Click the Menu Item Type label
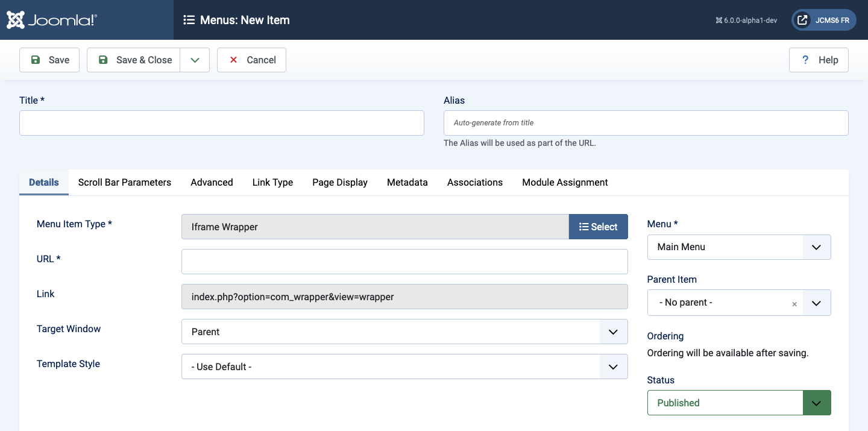 click(x=75, y=224)
